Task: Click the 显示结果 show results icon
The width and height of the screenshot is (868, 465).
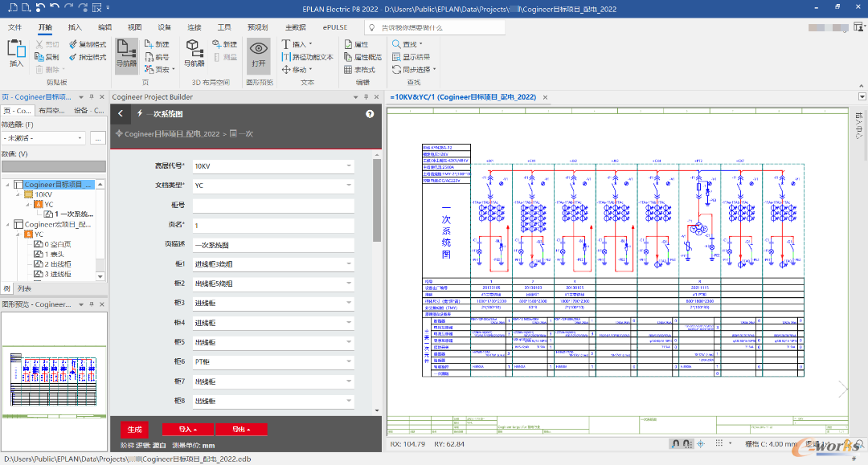Action: [x=396, y=57]
